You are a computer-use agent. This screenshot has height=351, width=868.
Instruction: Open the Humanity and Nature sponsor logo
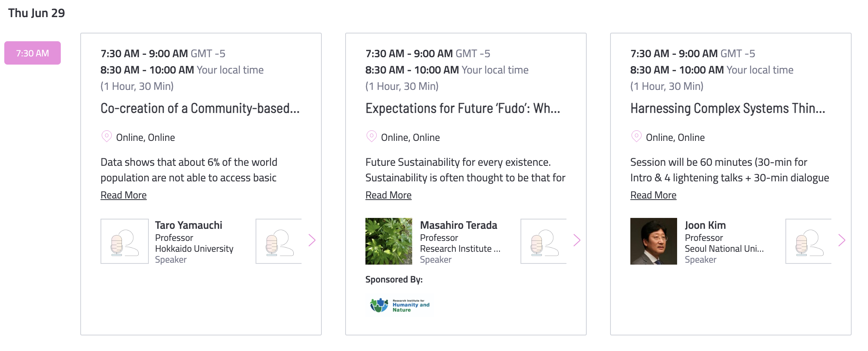[399, 305]
